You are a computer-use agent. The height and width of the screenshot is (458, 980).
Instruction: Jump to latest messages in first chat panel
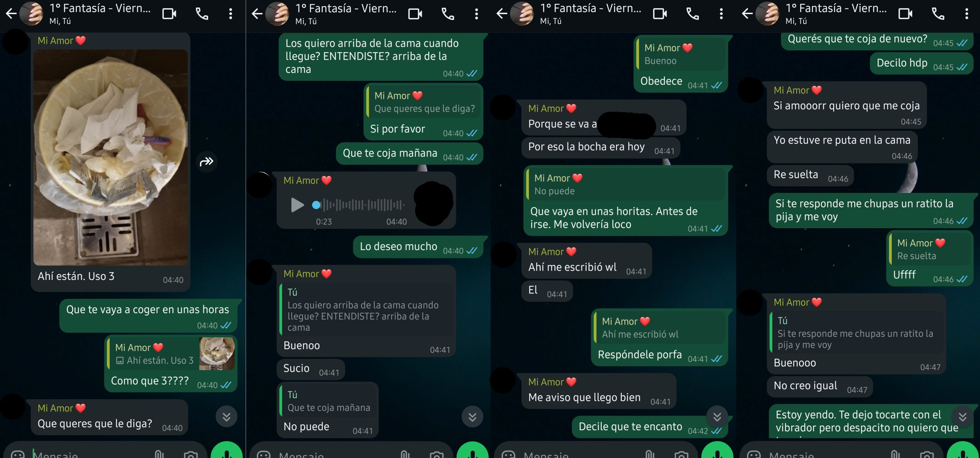click(x=227, y=416)
